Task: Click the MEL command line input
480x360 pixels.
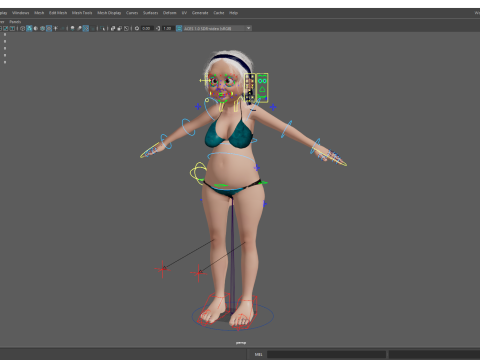Action: [x=326, y=354]
